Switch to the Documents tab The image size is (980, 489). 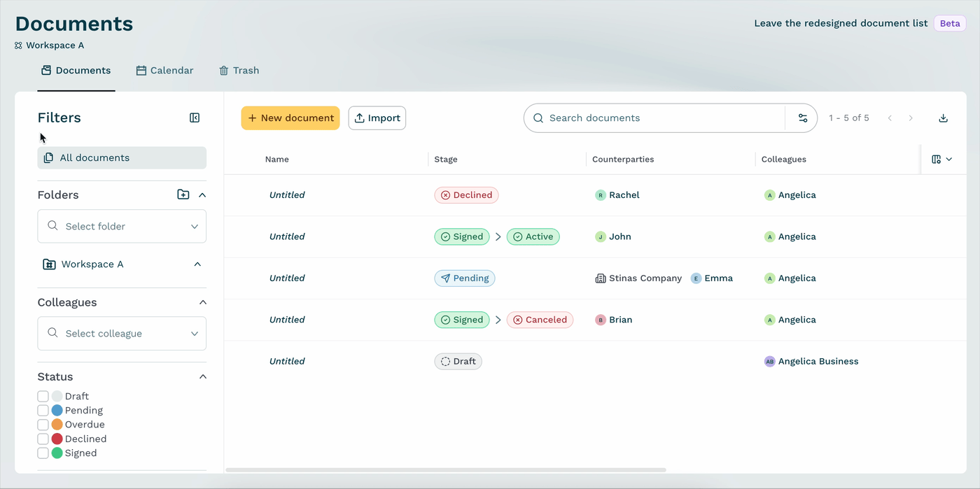click(76, 71)
